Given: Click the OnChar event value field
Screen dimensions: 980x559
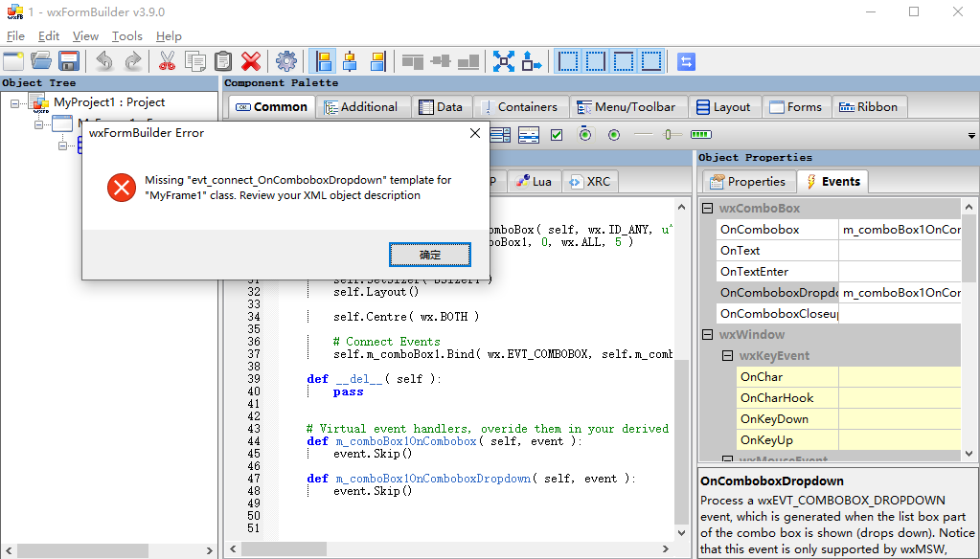Looking at the screenshot, I should (x=900, y=376).
